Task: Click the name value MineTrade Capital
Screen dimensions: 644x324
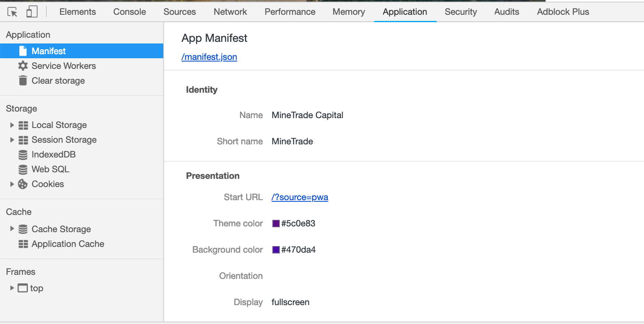Action: 308,115
